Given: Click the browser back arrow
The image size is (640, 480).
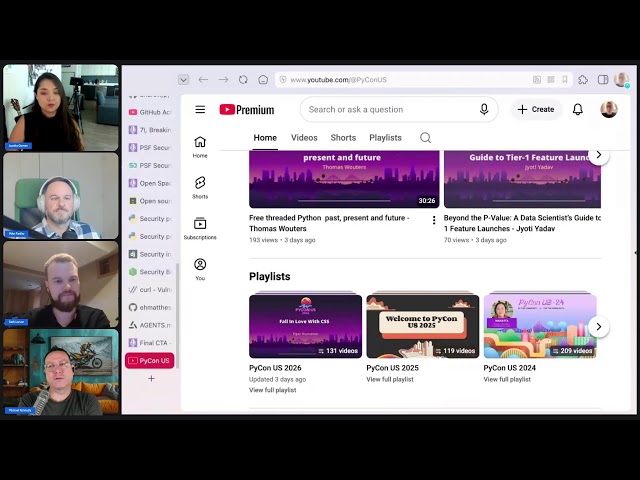Looking at the screenshot, I should click(x=203, y=80).
